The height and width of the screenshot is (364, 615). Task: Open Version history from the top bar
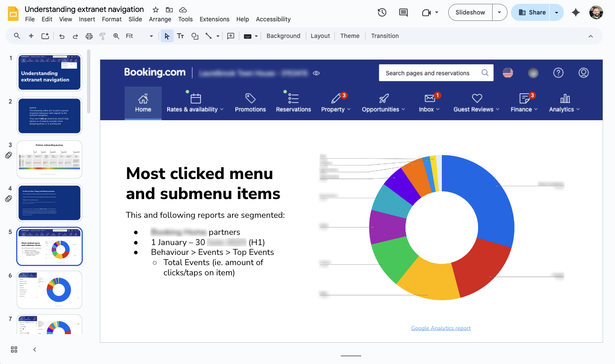[382, 12]
